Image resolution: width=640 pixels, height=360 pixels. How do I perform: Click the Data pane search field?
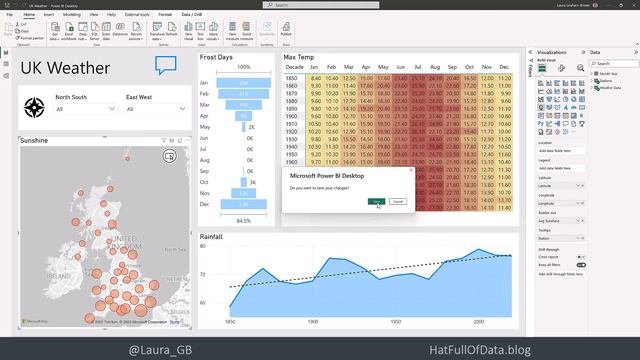pos(614,64)
